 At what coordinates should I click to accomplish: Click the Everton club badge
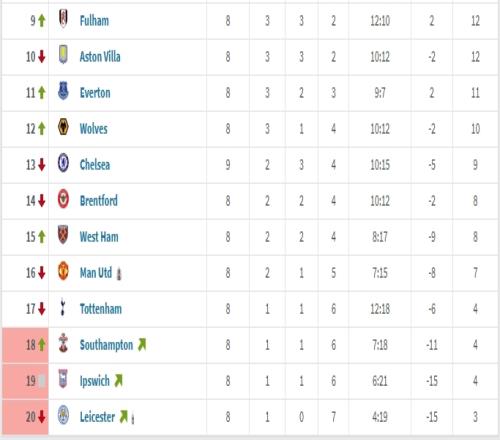pos(63,91)
